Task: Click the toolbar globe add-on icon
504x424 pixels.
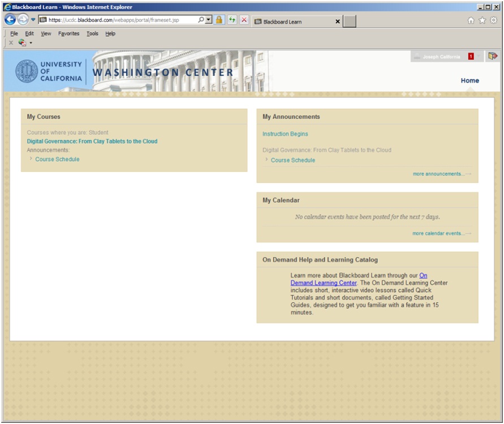Action: pos(22,42)
